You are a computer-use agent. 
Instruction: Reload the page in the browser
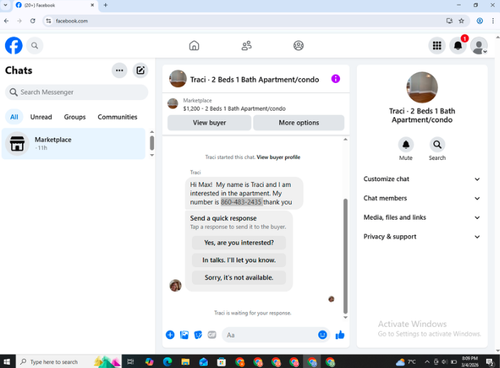[x=33, y=21]
